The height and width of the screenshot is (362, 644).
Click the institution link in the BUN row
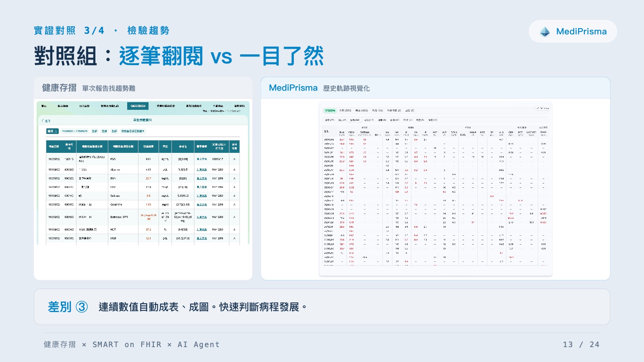(x=202, y=178)
